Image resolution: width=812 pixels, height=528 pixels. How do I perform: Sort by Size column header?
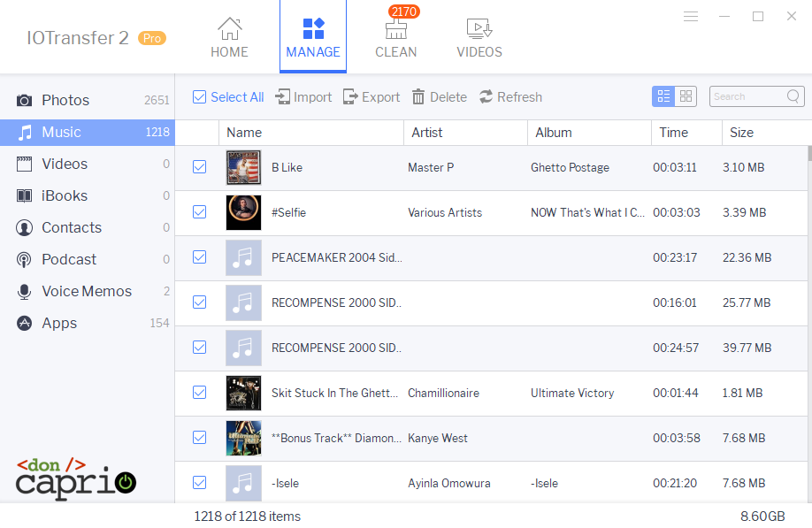(x=766, y=133)
